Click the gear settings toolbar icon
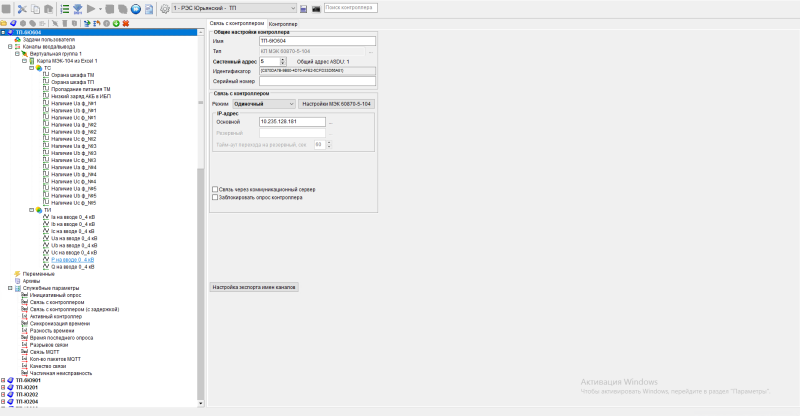This screenshot has width=800, height=416. pos(165,9)
